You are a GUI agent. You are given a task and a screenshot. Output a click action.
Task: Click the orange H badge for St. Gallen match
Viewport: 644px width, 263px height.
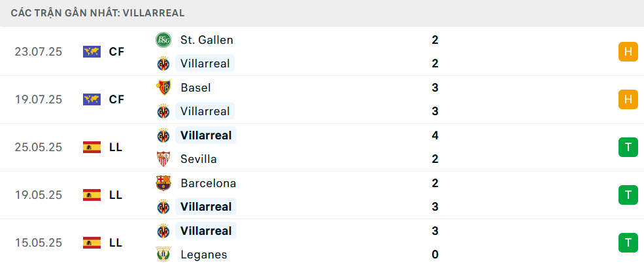(628, 52)
